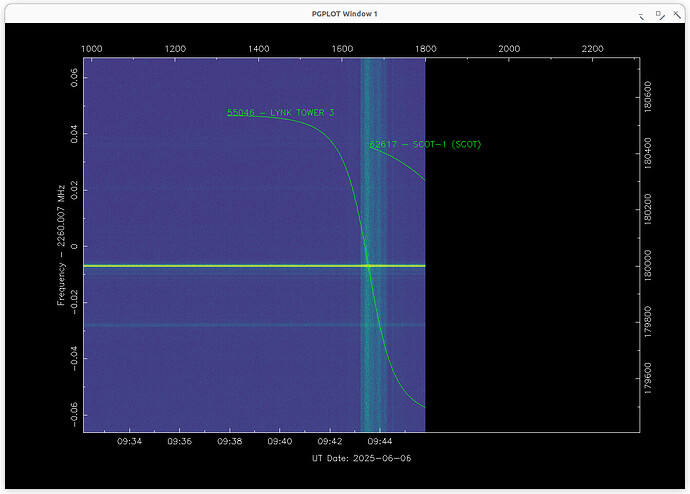Viewport: 690px width, 494px height.
Task: Click the left axis value 0.02
Action: pos(73,190)
